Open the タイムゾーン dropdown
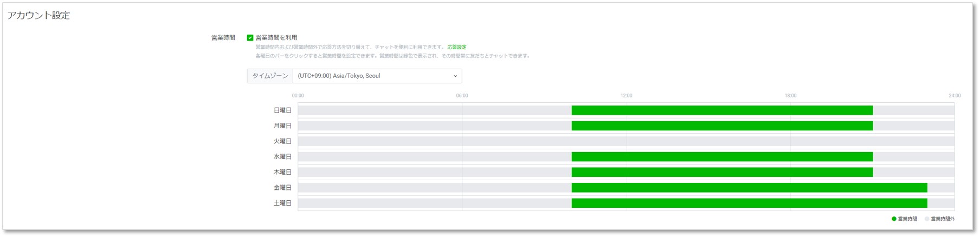This screenshot has width=980, height=237. [x=377, y=76]
